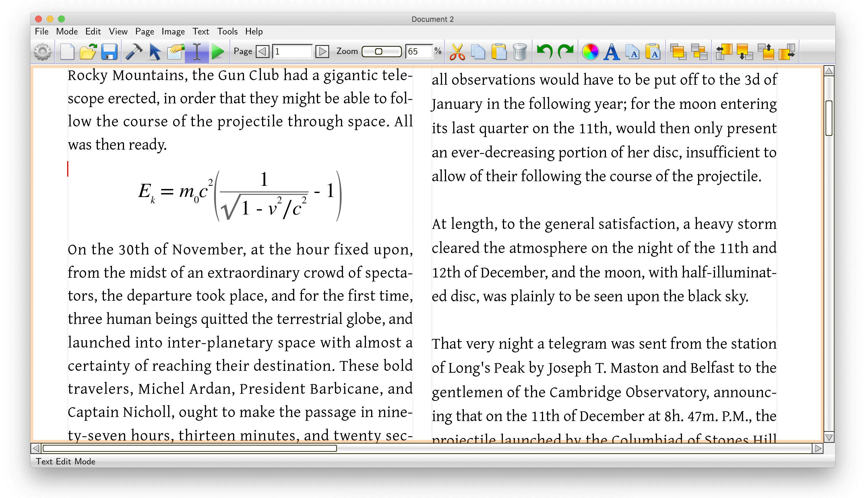Screen dimensions: 868x498
Task: Click the horizontal scrollbar left arrow
Action: (x=36, y=448)
